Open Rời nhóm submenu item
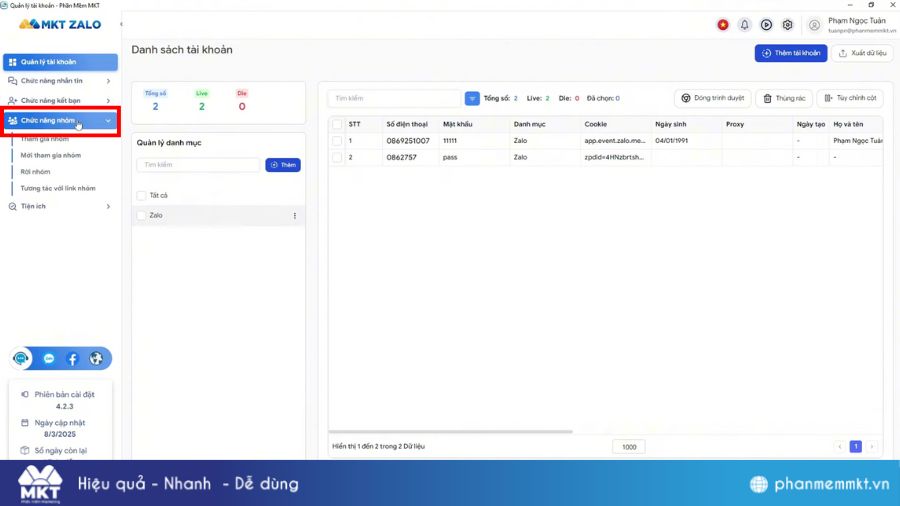The image size is (900, 506). point(36,172)
